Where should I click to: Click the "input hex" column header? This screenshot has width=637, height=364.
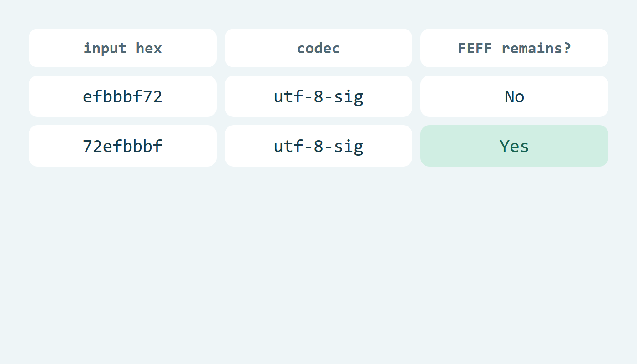coord(122,48)
